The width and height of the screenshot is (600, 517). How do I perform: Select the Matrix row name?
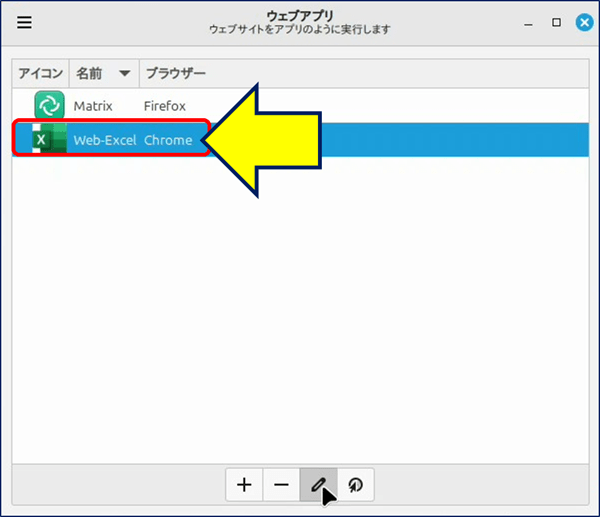(93, 106)
